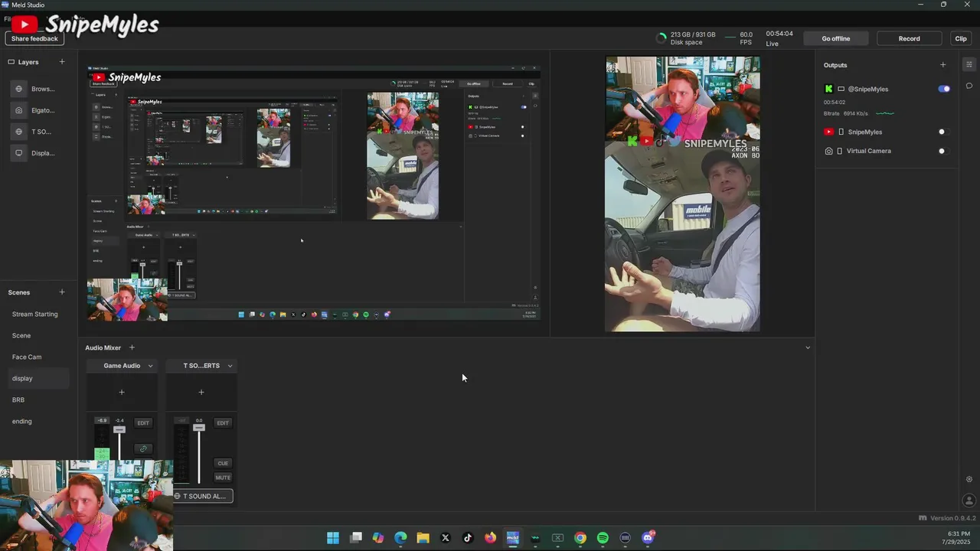Screen dimensions: 980x551
Task: Add a new scene with Scenes plus icon
Action: [x=62, y=292]
